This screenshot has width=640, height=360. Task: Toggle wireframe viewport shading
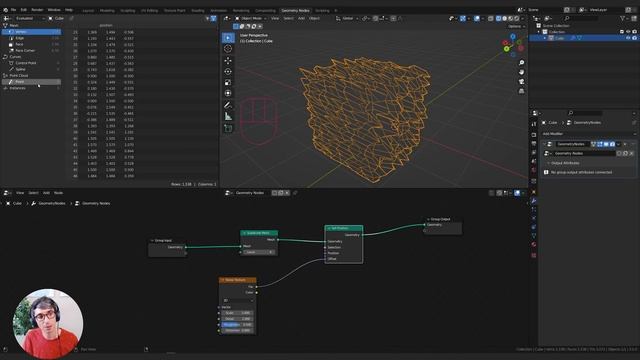(x=499, y=18)
